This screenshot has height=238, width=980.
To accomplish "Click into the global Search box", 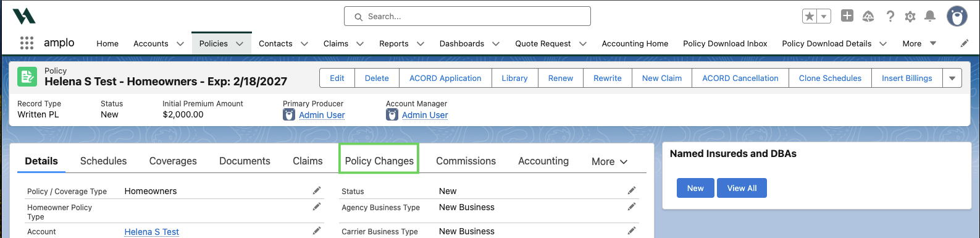I will click(467, 16).
